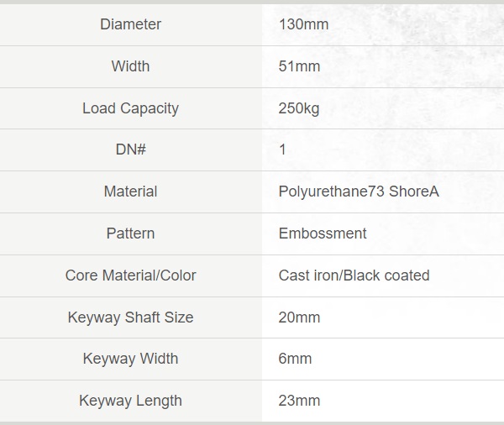Click the Width label
The width and height of the screenshot is (504, 425).
pyautogui.click(x=130, y=66)
